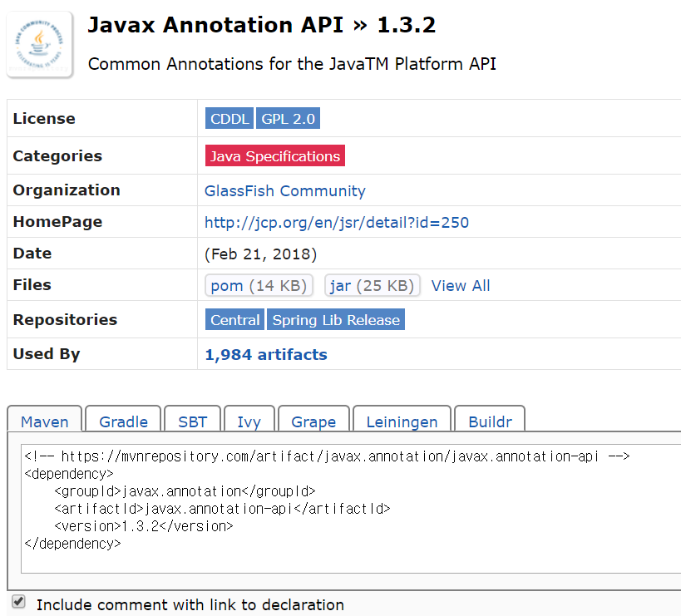
Task: Follow the GlassFish Community organization link
Action: (x=285, y=190)
